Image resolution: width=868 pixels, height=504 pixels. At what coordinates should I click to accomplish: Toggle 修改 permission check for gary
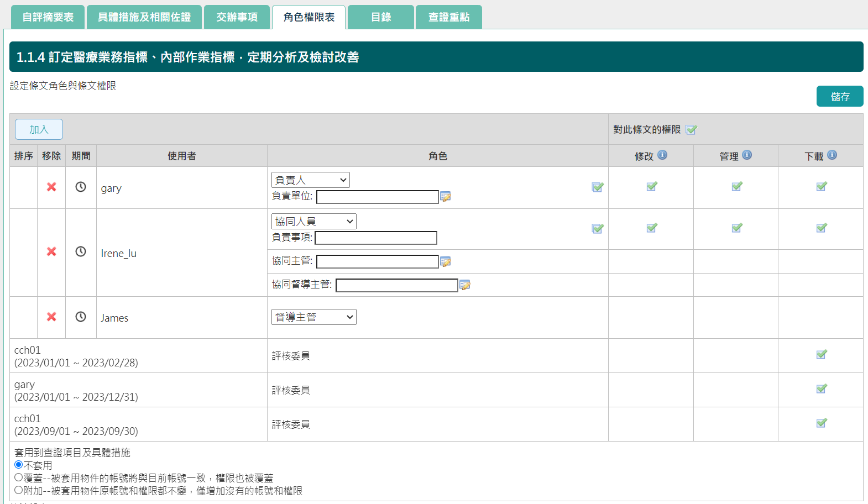[x=652, y=187]
